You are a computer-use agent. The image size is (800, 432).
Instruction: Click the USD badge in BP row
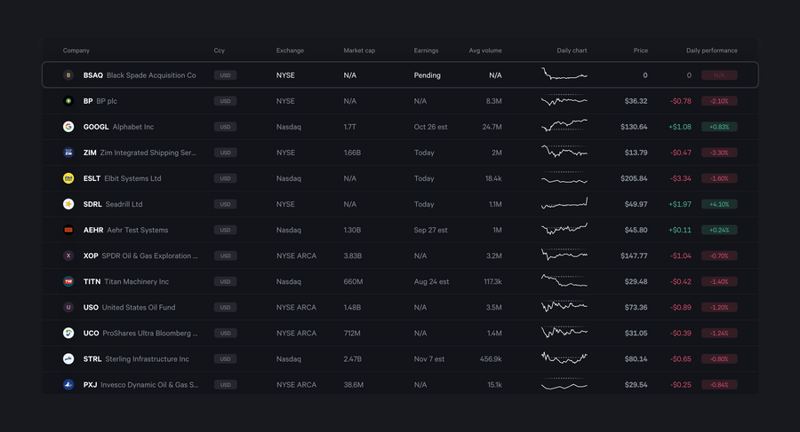[225, 101]
